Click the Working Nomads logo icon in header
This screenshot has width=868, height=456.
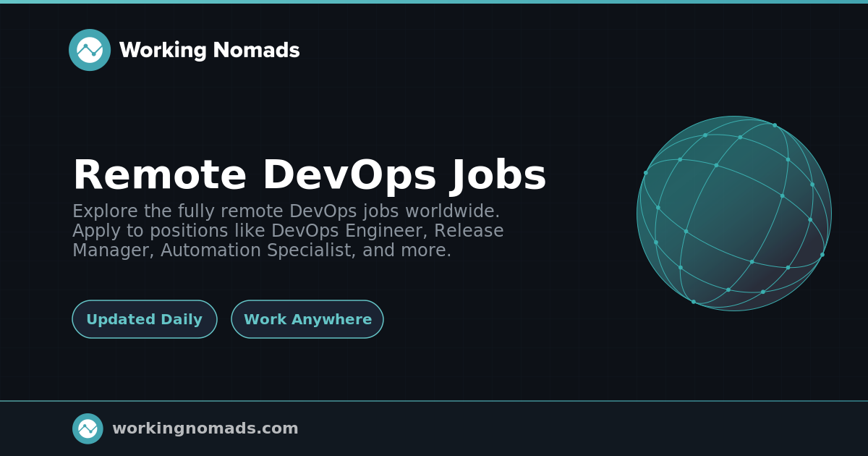[x=90, y=50]
